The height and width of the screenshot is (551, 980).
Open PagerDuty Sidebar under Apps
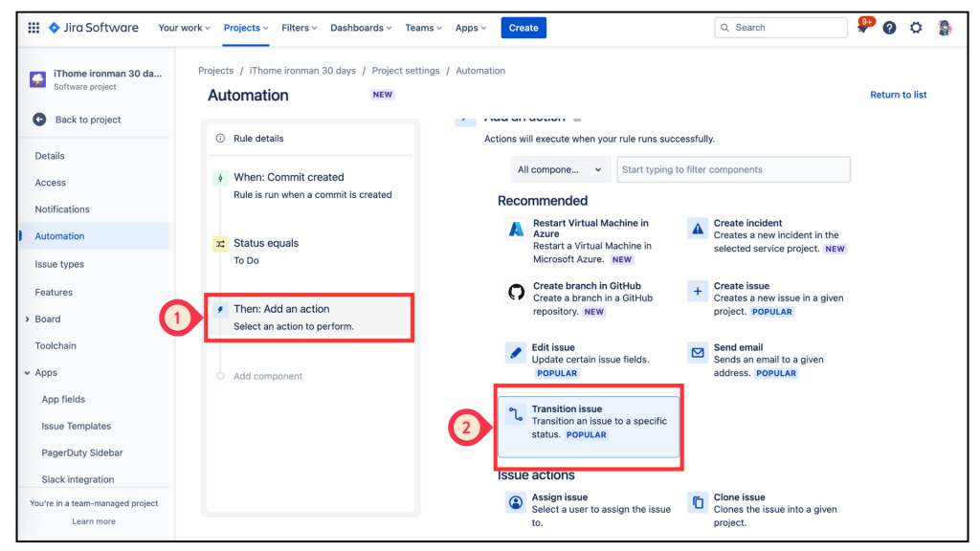(x=82, y=452)
